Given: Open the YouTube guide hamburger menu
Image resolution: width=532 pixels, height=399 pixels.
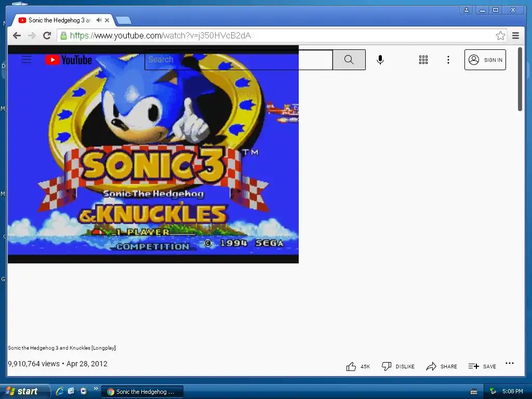Looking at the screenshot, I should coord(26,60).
